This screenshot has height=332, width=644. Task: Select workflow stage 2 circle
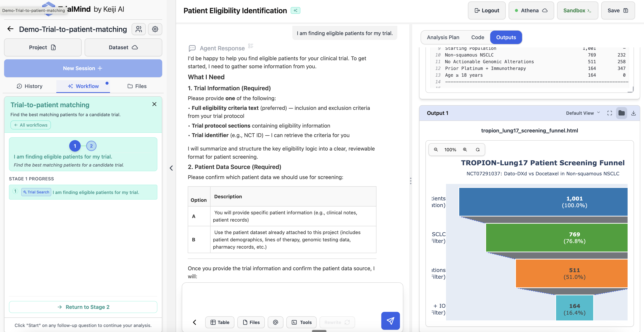tap(91, 146)
